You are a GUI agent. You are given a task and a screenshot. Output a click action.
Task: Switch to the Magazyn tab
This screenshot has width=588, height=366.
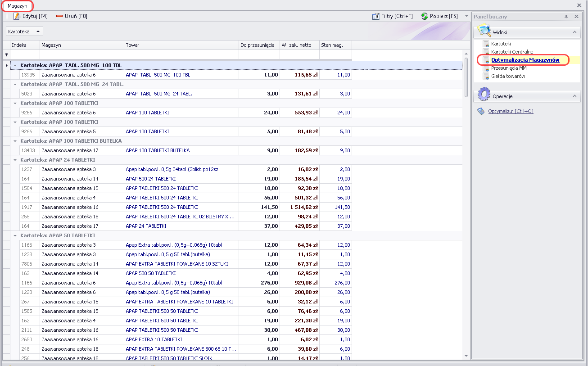(x=17, y=6)
